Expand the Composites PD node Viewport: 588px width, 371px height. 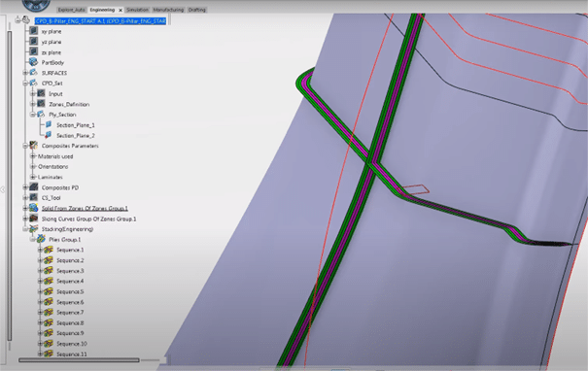(x=25, y=187)
